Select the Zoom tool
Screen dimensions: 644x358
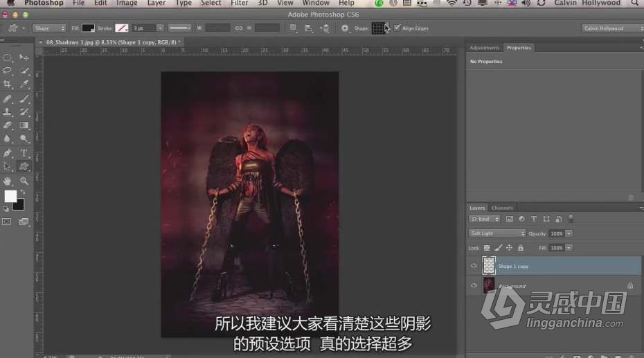coord(24,181)
